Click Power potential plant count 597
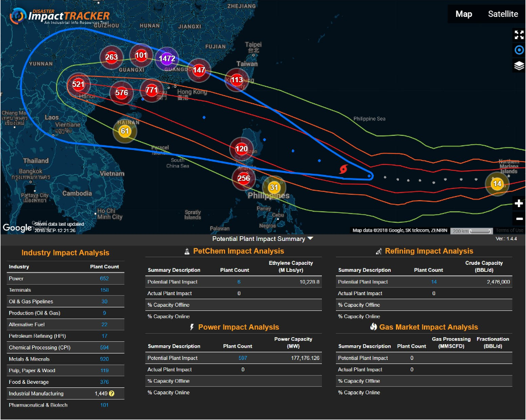The width and height of the screenshot is (526, 420). click(243, 358)
